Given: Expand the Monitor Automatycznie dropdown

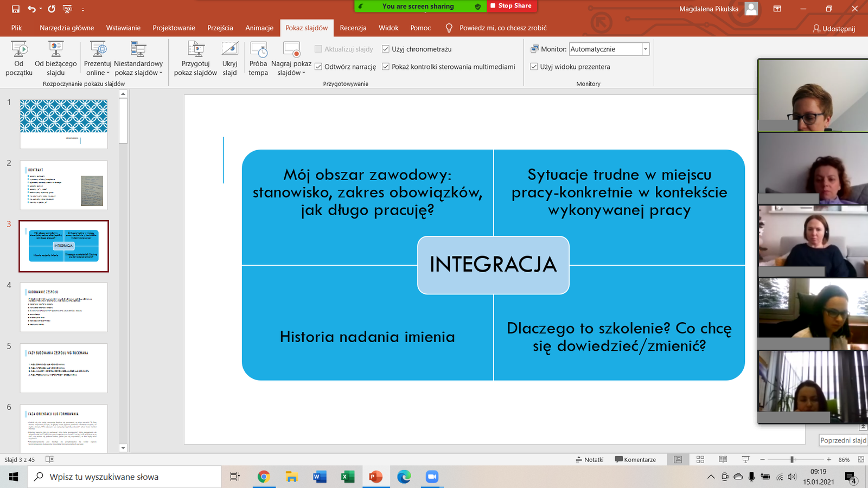Looking at the screenshot, I should 645,49.
